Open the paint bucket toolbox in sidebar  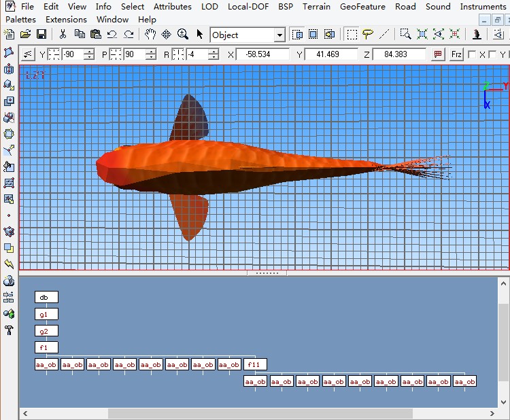point(9,167)
